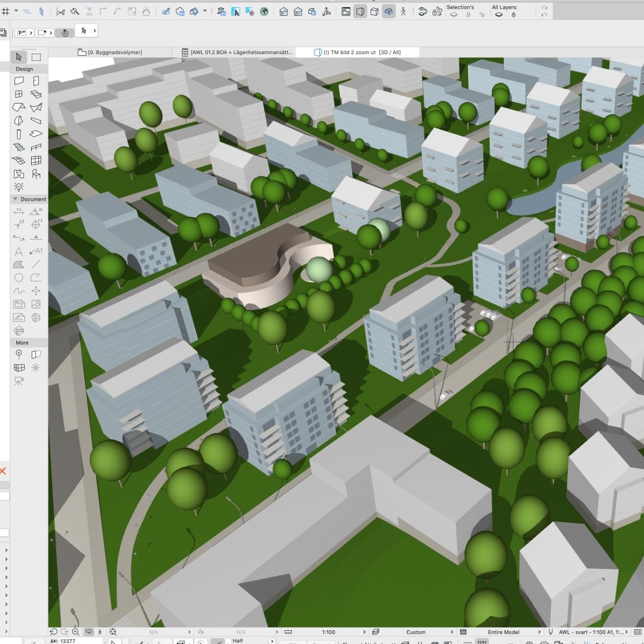644x644 pixels.
Task: Select the Door tool
Action: (36, 81)
